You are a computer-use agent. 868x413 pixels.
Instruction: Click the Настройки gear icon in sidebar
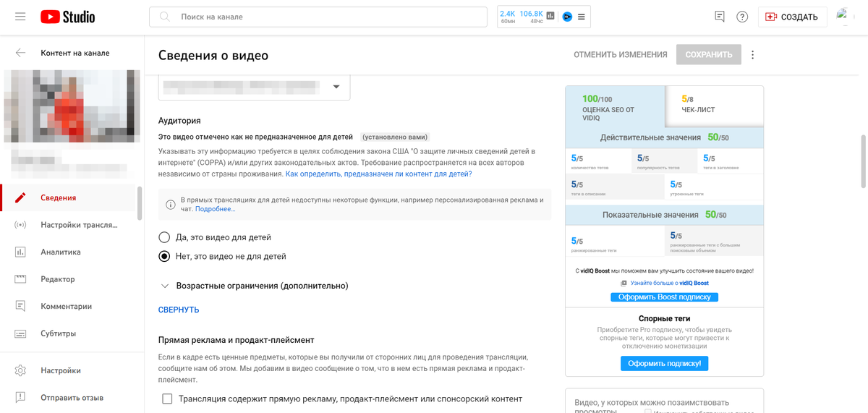point(20,370)
